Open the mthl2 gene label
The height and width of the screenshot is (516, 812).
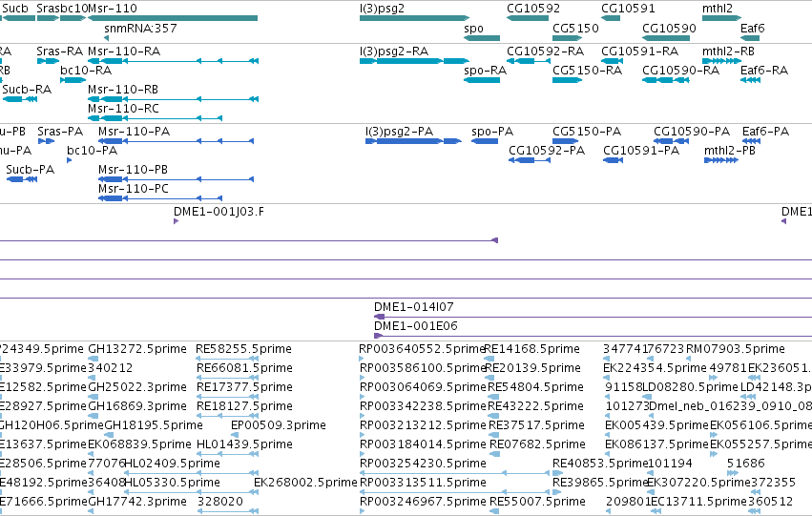coord(718,9)
